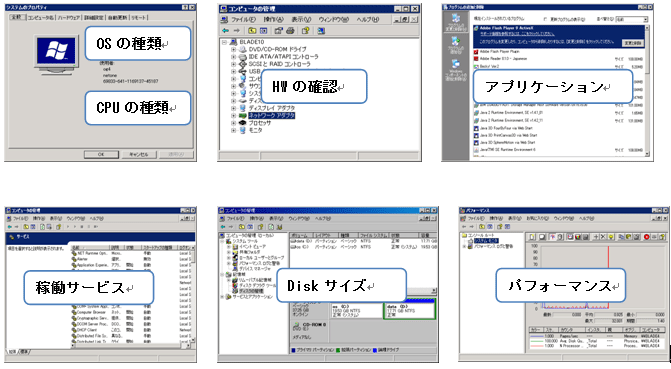Viewport: 671px width, 369px height.
Task: Switch to the ハードウェア tab in System Properties
Action: [x=69, y=18]
